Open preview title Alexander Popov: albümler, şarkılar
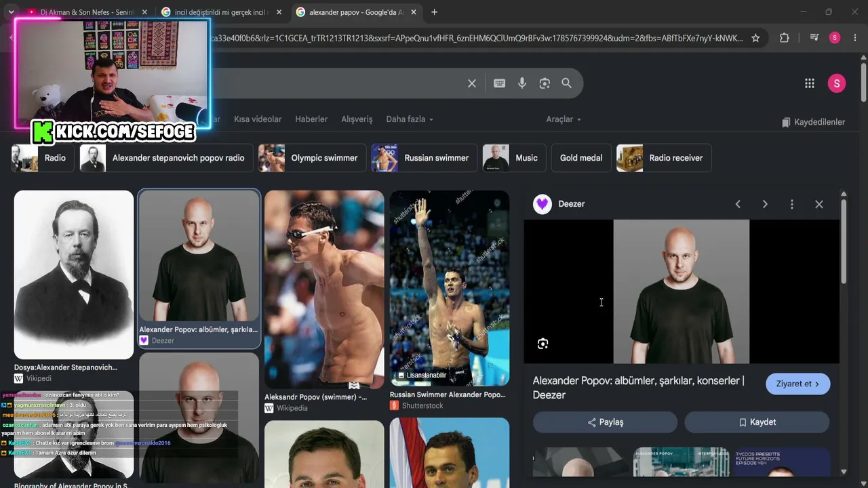 [x=639, y=388]
